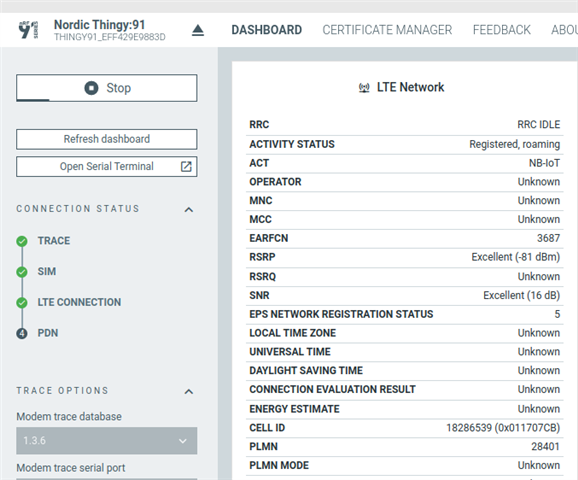Collapse the Connection Status section
The width and height of the screenshot is (578, 480).
[x=189, y=209]
